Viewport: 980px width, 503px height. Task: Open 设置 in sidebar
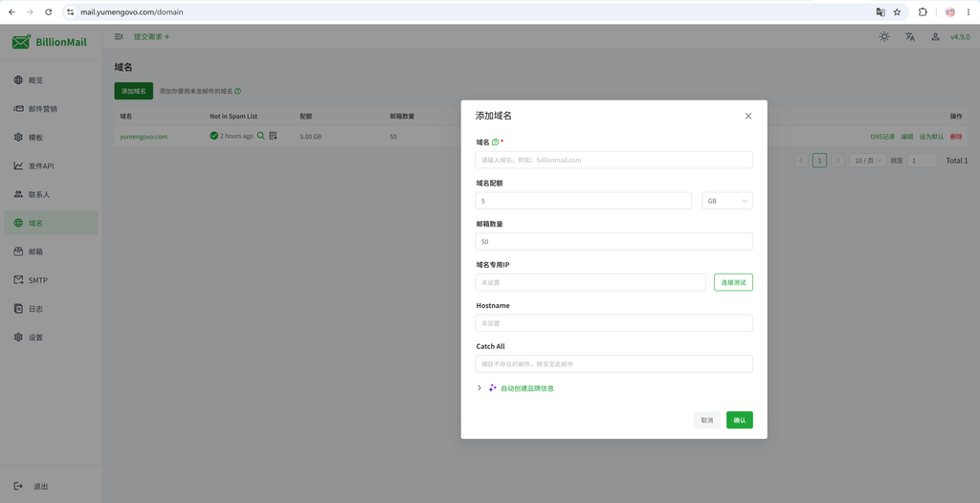coord(52,338)
